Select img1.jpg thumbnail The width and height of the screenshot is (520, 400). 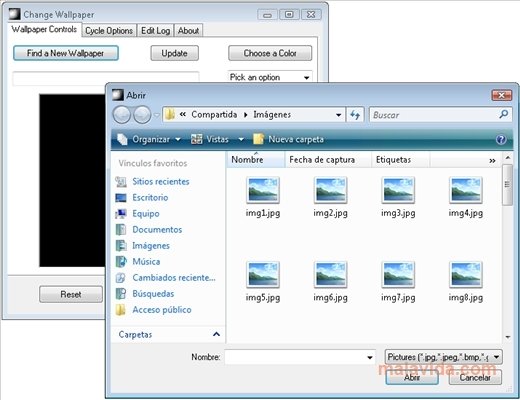(x=263, y=190)
